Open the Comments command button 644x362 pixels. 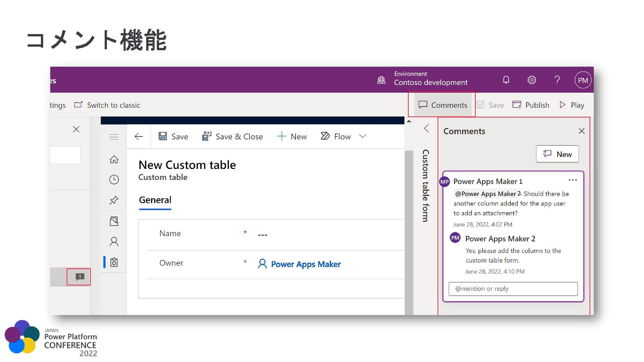(x=443, y=105)
